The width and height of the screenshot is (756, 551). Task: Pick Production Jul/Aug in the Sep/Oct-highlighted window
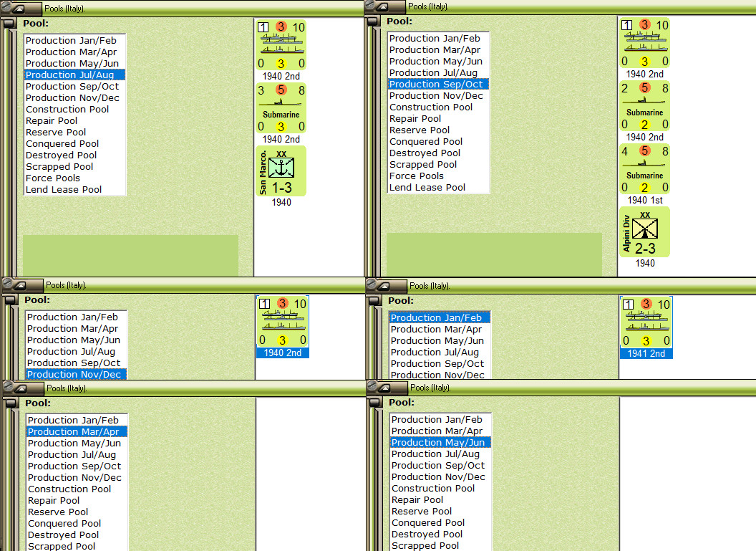coord(438,73)
